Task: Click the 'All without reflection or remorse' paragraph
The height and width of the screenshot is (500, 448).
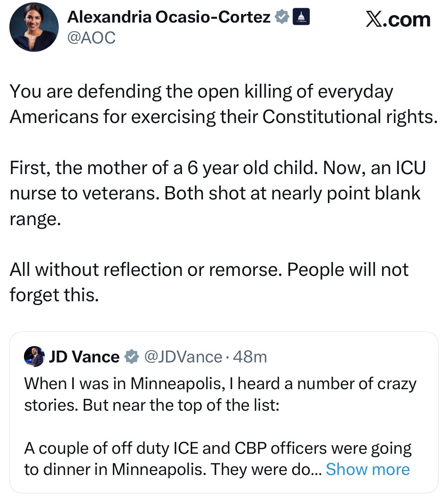Action: [146, 270]
